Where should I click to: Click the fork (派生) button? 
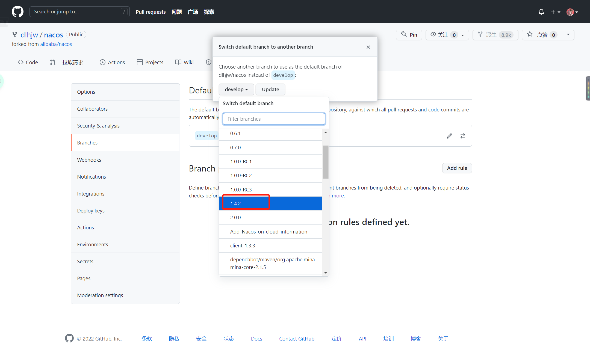495,35
